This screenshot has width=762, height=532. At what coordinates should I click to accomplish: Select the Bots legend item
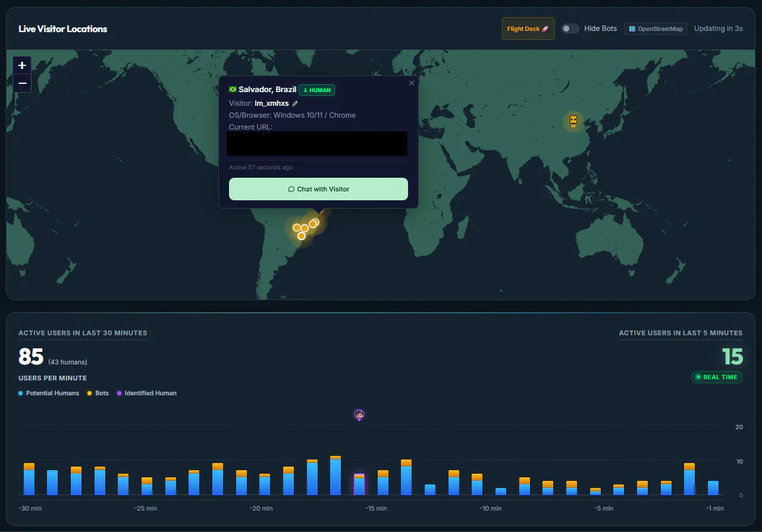[98, 394]
